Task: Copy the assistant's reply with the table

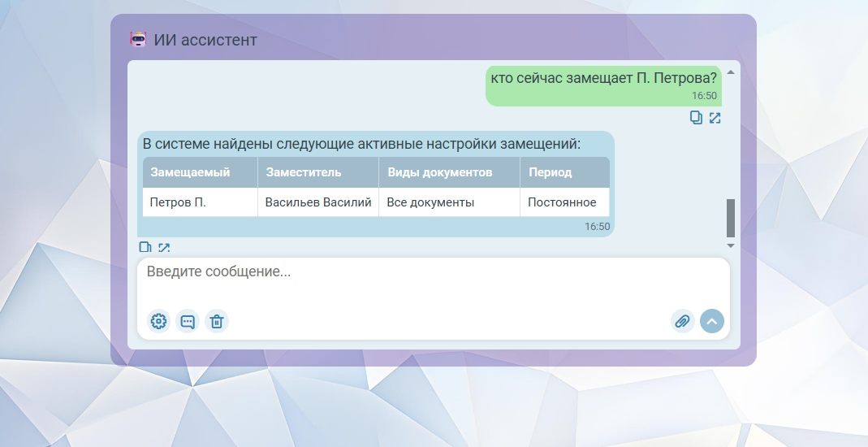Action: point(145,248)
